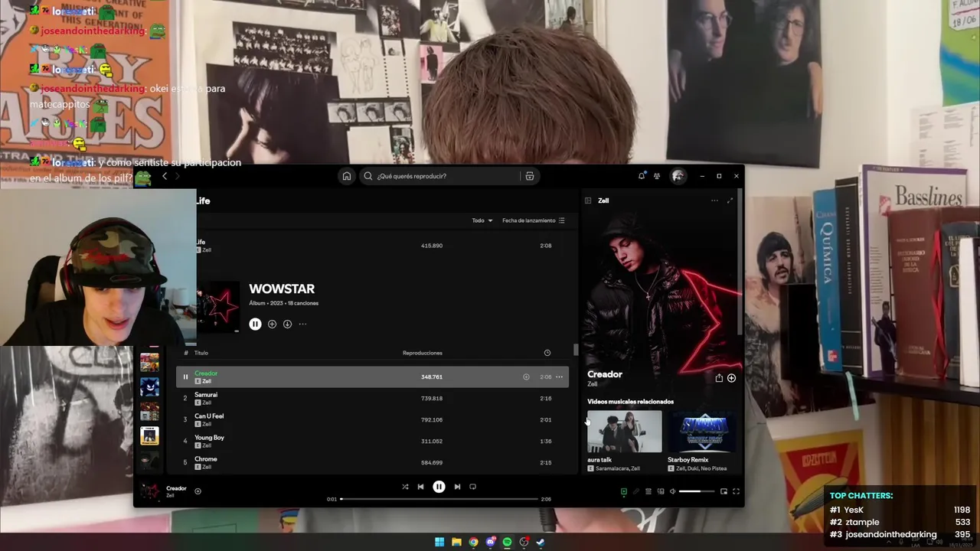The image size is (980, 551).
Task: Adjust the volume slider
Action: click(x=697, y=491)
